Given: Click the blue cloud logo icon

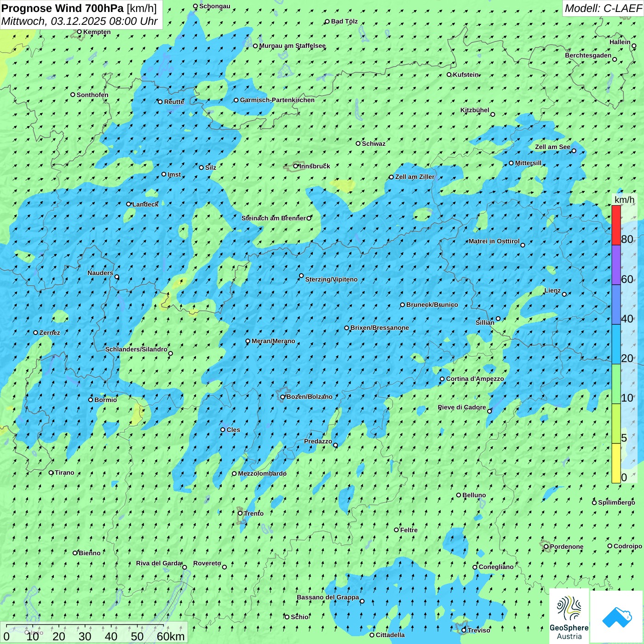Looking at the screenshot, I should point(617,617).
